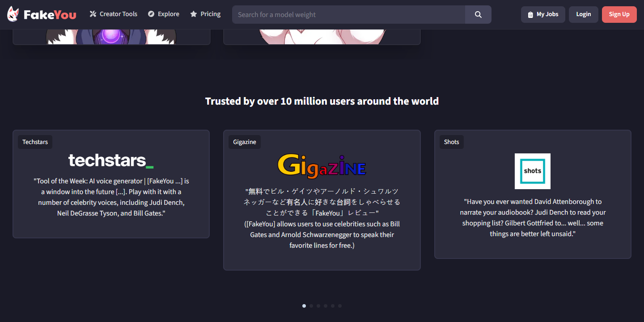Click the David Attenborough audiobook quote
The image size is (644, 322).
(533, 218)
